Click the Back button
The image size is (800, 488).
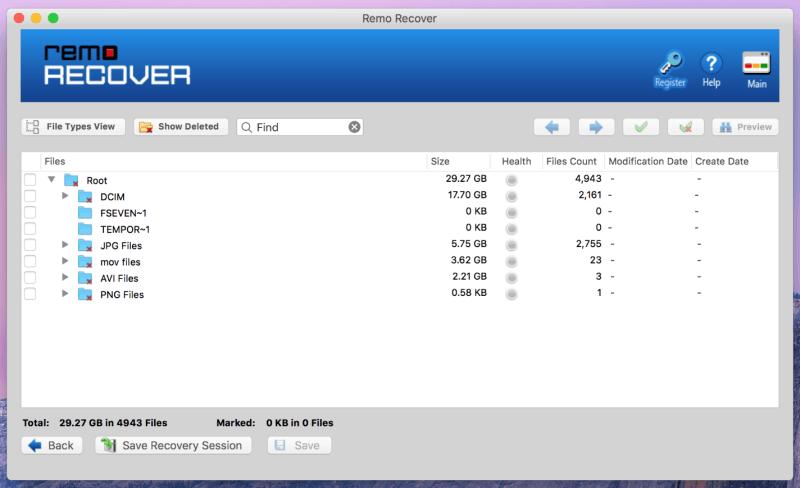coord(52,445)
